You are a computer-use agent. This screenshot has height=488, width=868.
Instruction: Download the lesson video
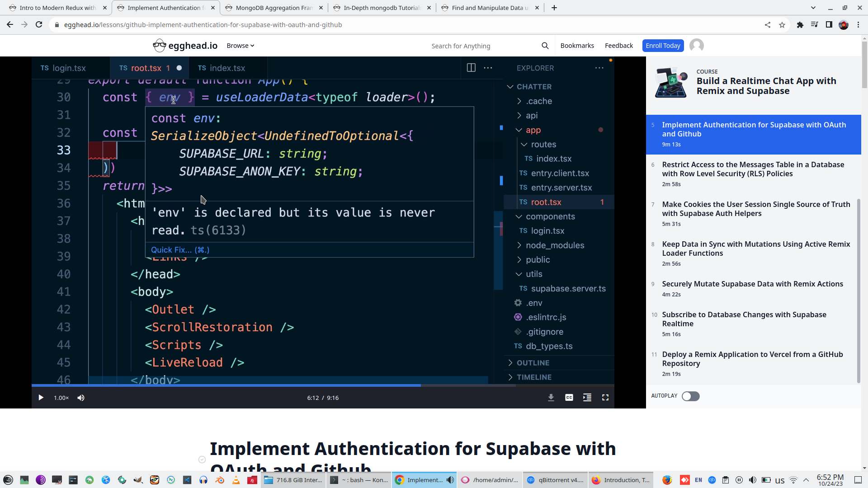tap(551, 398)
